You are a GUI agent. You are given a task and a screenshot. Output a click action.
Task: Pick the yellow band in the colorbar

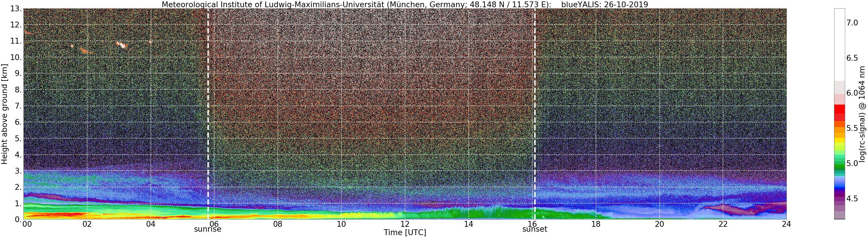click(x=839, y=140)
